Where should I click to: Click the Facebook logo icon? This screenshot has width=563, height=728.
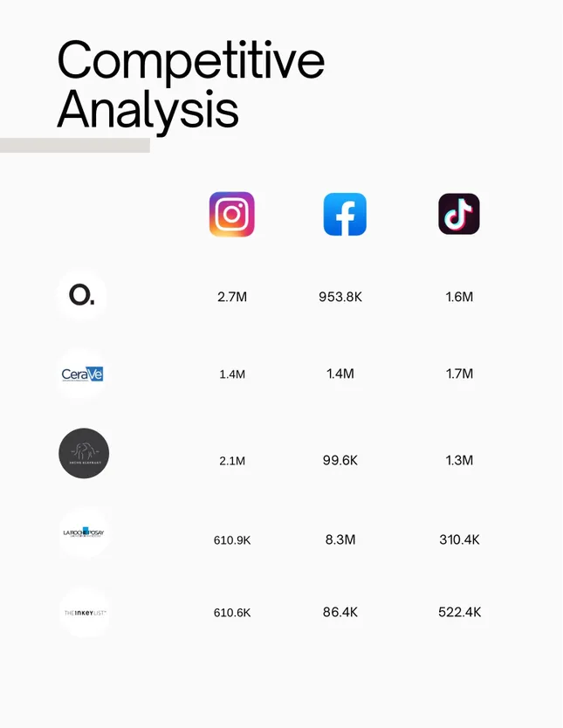pyautogui.click(x=345, y=214)
